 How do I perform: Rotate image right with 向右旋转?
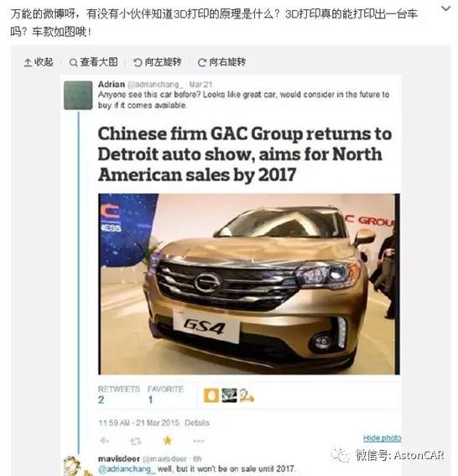click(221, 62)
